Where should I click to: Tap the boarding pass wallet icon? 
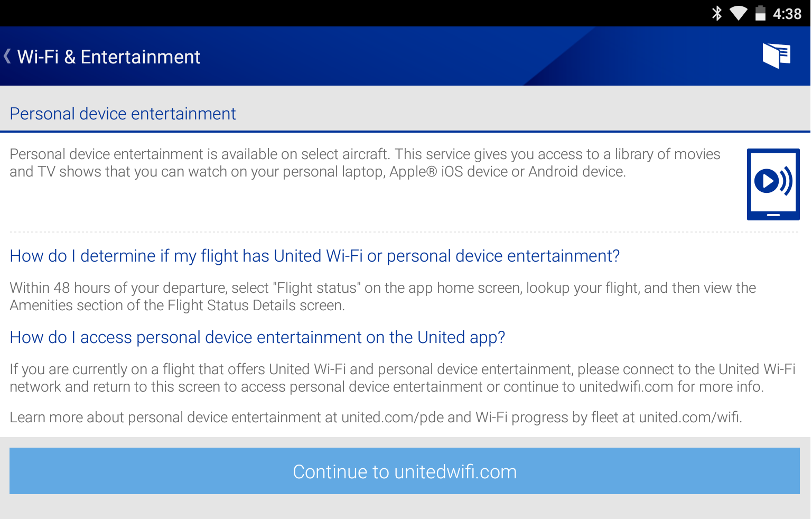(776, 55)
